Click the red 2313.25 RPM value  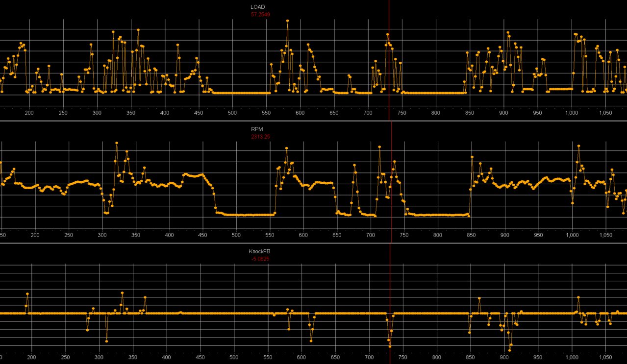(x=260, y=137)
